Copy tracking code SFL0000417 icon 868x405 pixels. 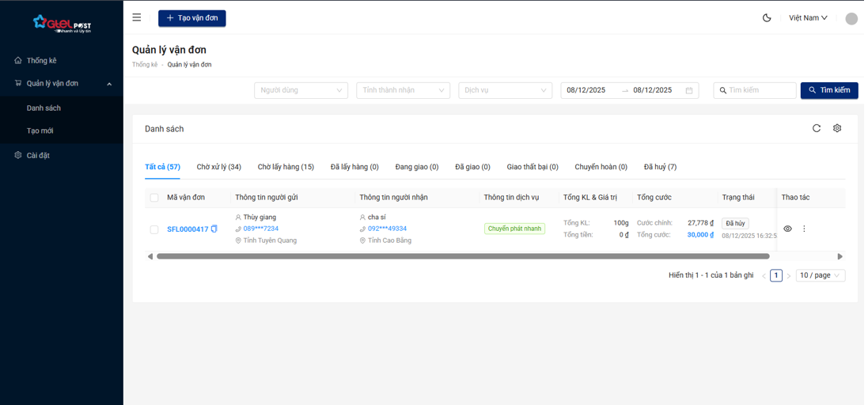pos(214,229)
